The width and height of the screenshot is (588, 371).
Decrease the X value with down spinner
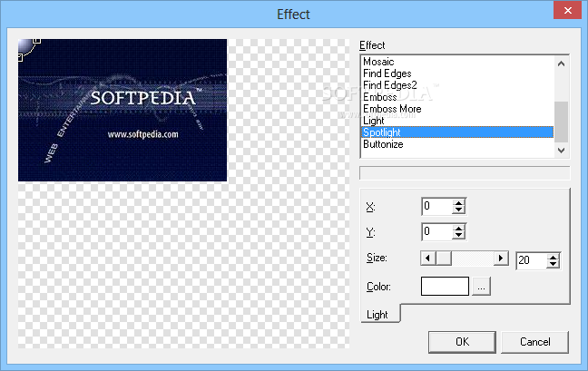tap(458, 210)
